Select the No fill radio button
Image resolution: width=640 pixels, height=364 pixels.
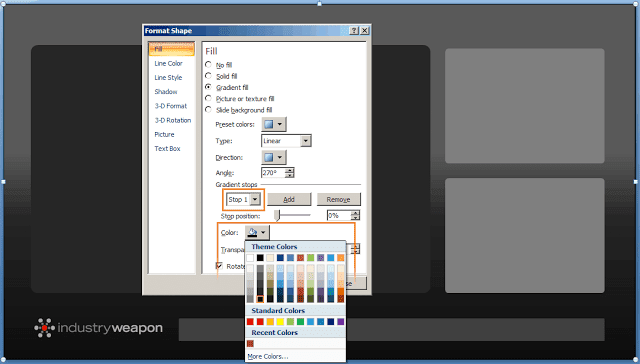[209, 64]
